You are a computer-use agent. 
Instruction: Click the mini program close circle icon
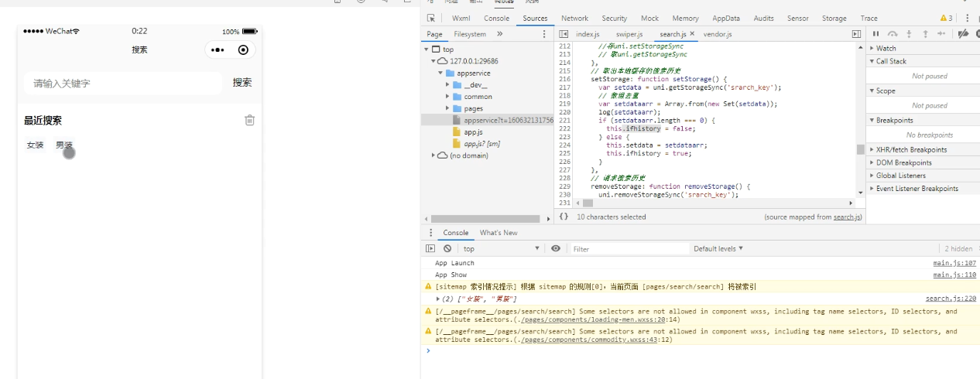(244, 50)
